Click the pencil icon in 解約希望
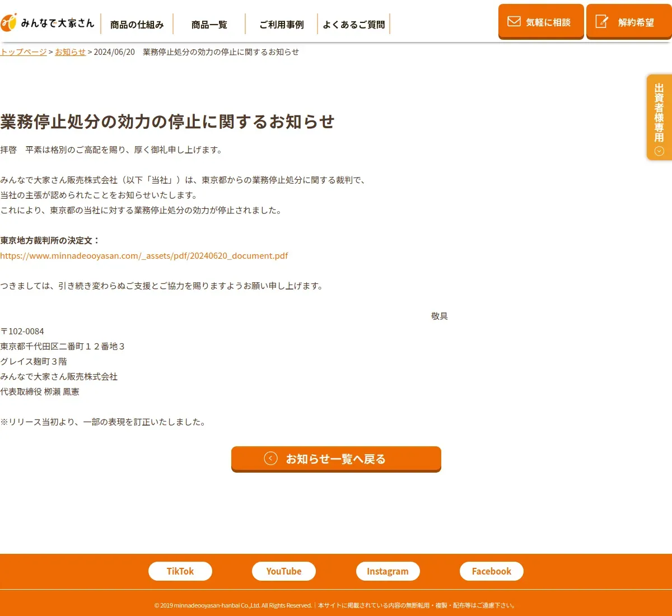 click(601, 21)
